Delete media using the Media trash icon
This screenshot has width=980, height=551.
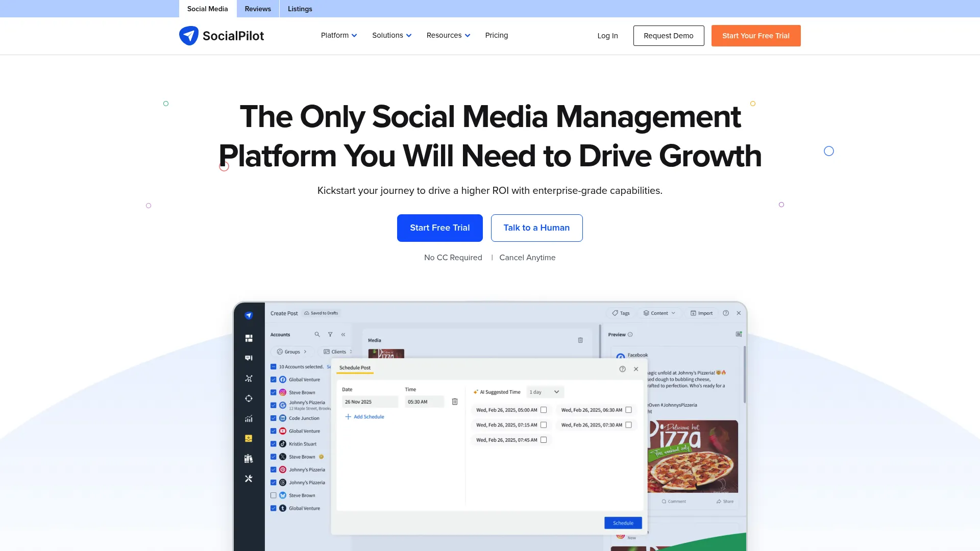(580, 340)
